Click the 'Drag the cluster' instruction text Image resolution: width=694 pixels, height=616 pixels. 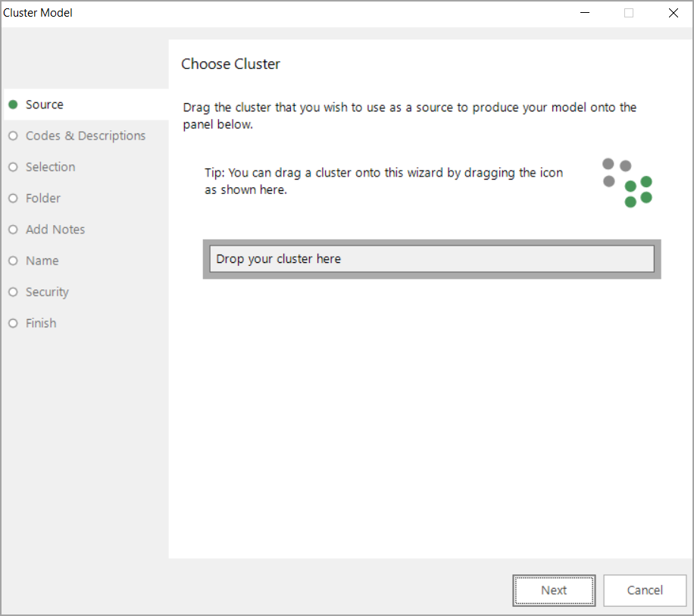pyautogui.click(x=409, y=116)
